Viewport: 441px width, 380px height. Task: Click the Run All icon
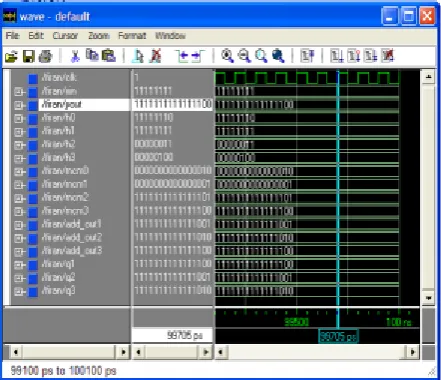370,56
